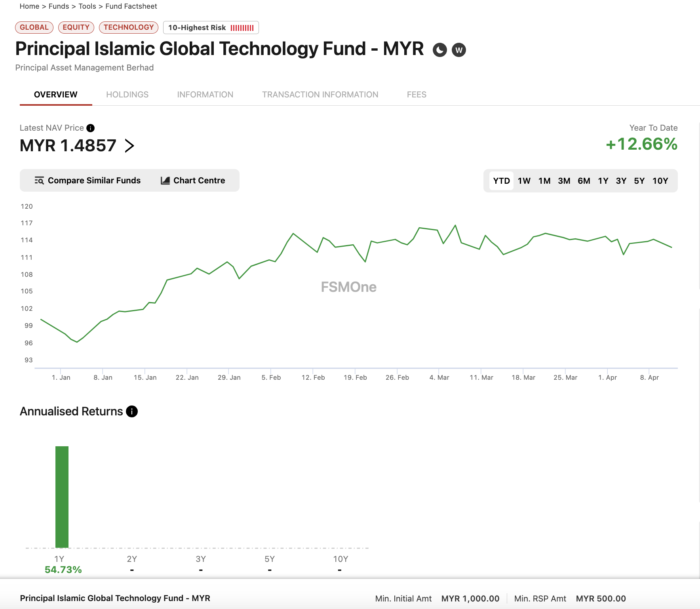The height and width of the screenshot is (609, 700).
Task: Go to Home breadcrumb link
Action: (29, 6)
